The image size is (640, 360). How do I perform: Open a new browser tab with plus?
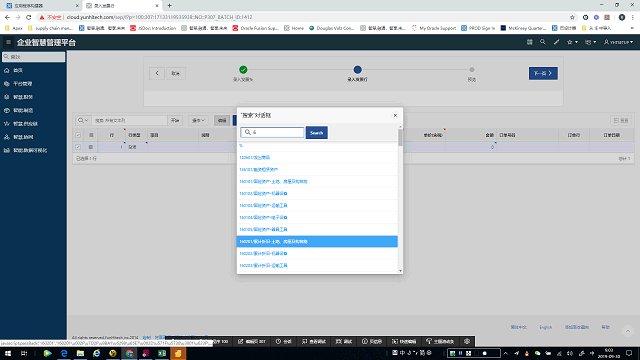[x=169, y=6]
